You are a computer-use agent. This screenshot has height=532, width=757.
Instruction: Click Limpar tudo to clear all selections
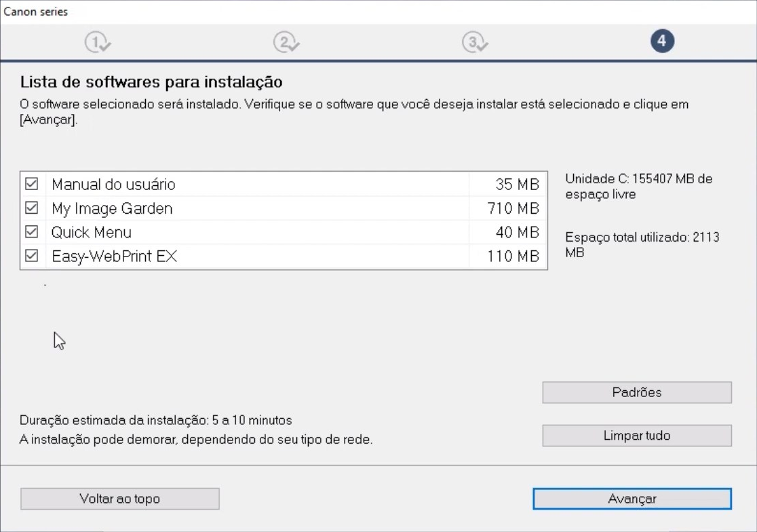click(x=637, y=436)
